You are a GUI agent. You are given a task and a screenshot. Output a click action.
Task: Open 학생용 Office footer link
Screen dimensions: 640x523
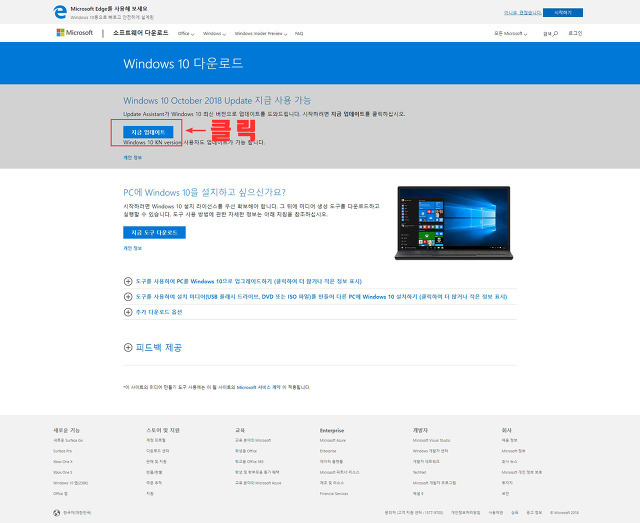click(x=246, y=451)
